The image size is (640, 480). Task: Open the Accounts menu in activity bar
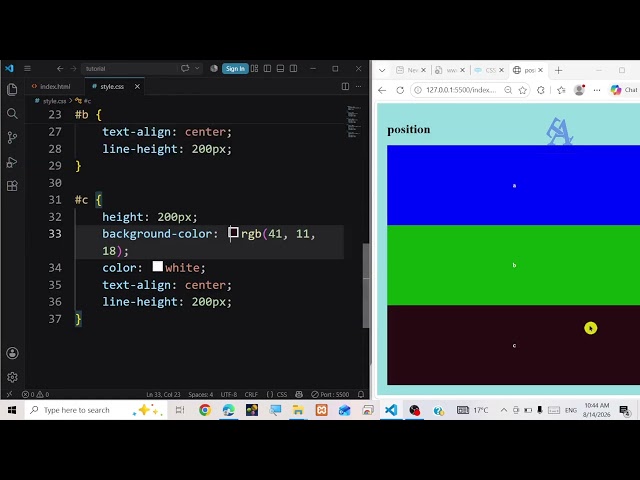[x=12, y=353]
